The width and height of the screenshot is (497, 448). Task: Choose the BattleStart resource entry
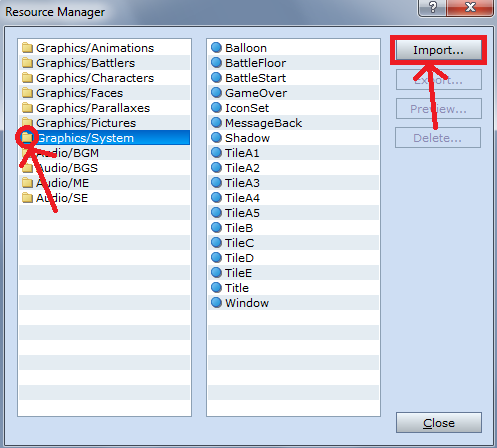click(293, 78)
